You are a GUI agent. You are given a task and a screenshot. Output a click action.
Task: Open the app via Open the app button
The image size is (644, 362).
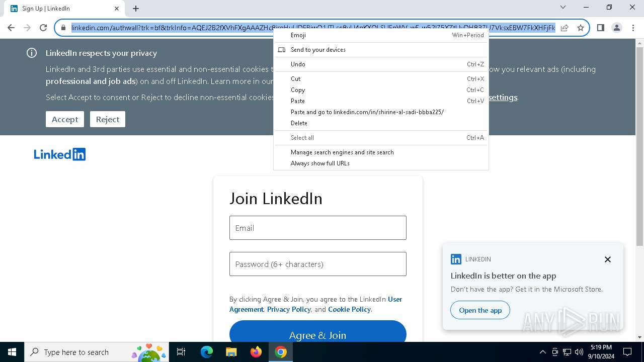pyautogui.click(x=480, y=310)
